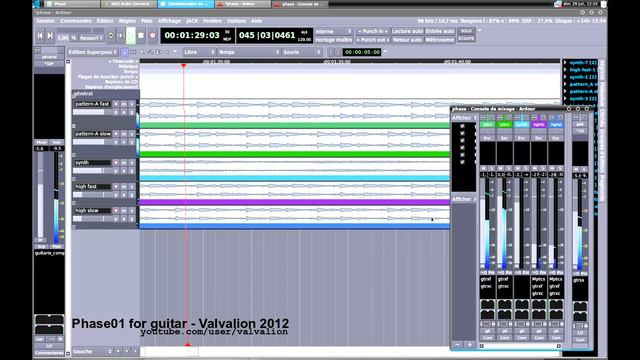This screenshot has width=640, height=360.
Task: Open the Session menu
Action: tap(45, 21)
